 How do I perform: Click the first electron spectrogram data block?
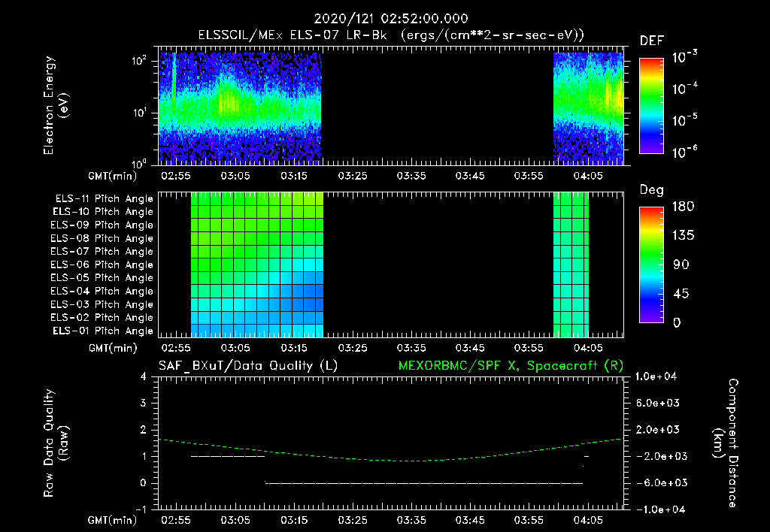[x=240, y=108]
